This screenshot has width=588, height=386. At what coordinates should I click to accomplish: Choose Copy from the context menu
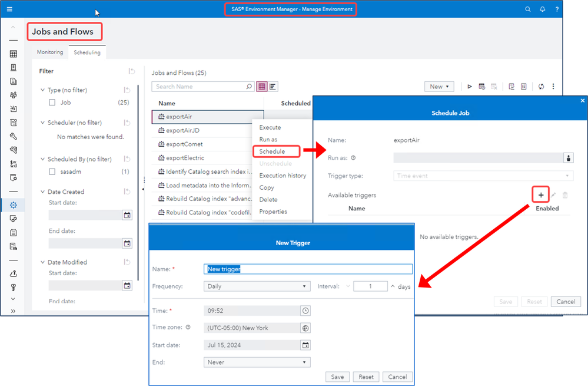click(267, 188)
